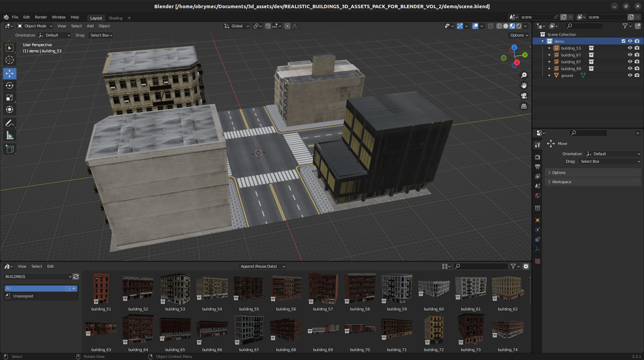Switch to the Shading workspace tab
The image size is (644, 360).
(x=115, y=18)
